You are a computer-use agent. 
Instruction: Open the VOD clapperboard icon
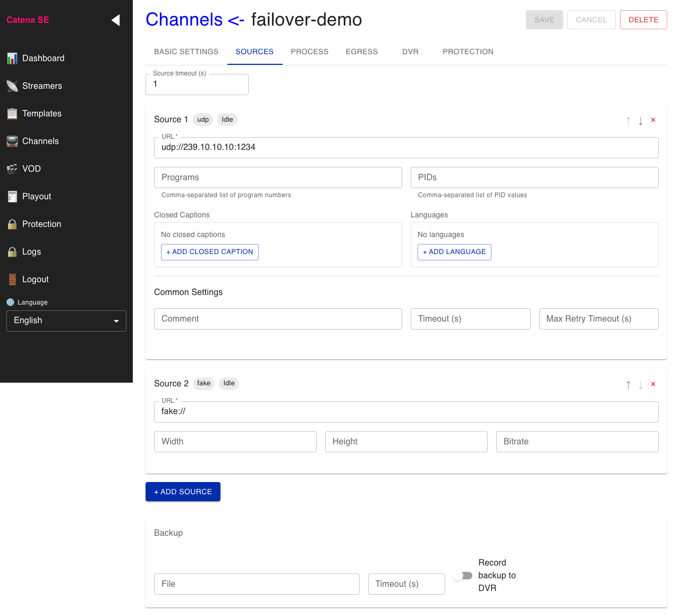(x=12, y=169)
